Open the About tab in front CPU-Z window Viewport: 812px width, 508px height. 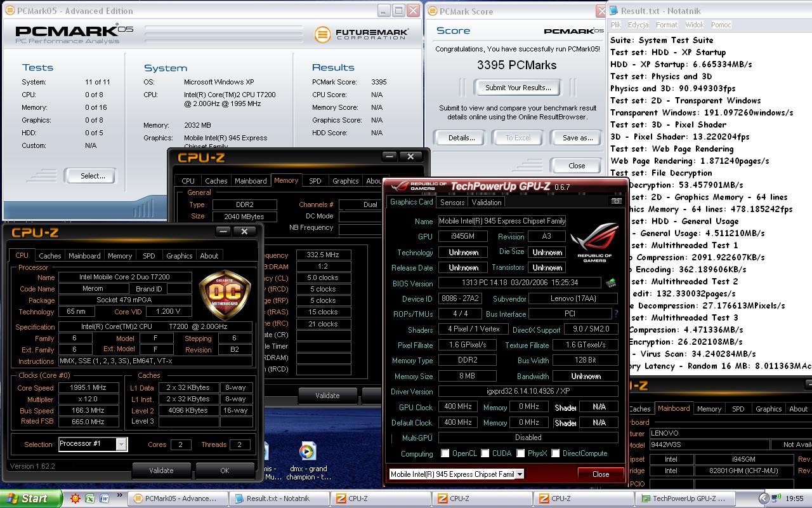(209, 255)
